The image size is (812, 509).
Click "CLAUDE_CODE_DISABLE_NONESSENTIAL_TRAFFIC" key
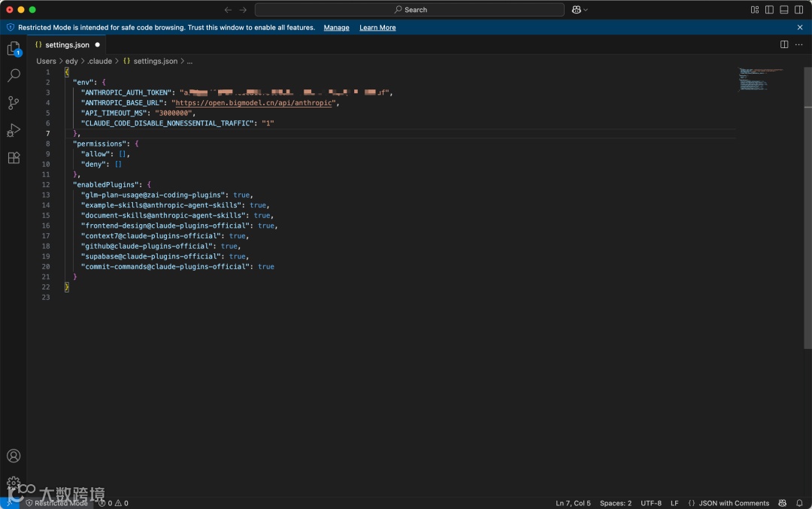[167, 123]
